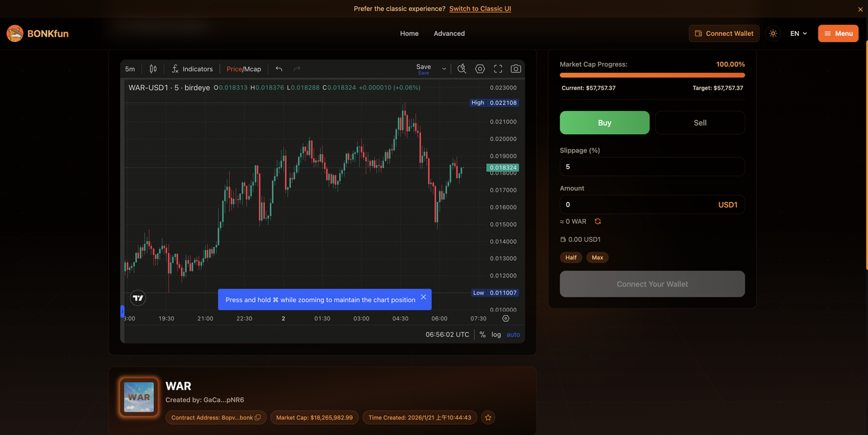Go to the Advanced nav item
The height and width of the screenshot is (435, 868).
449,33
